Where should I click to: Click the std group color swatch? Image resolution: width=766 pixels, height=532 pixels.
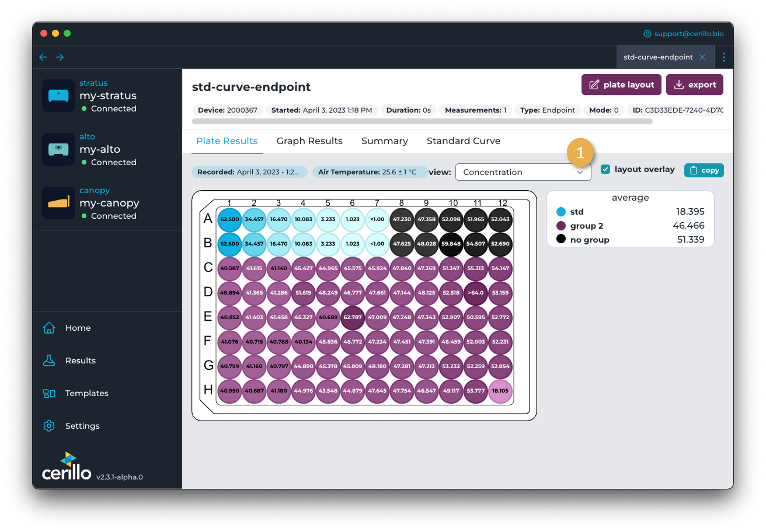(561, 212)
